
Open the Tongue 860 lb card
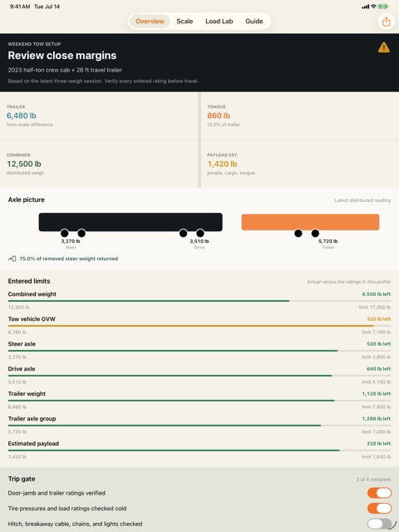pyautogui.click(x=300, y=116)
